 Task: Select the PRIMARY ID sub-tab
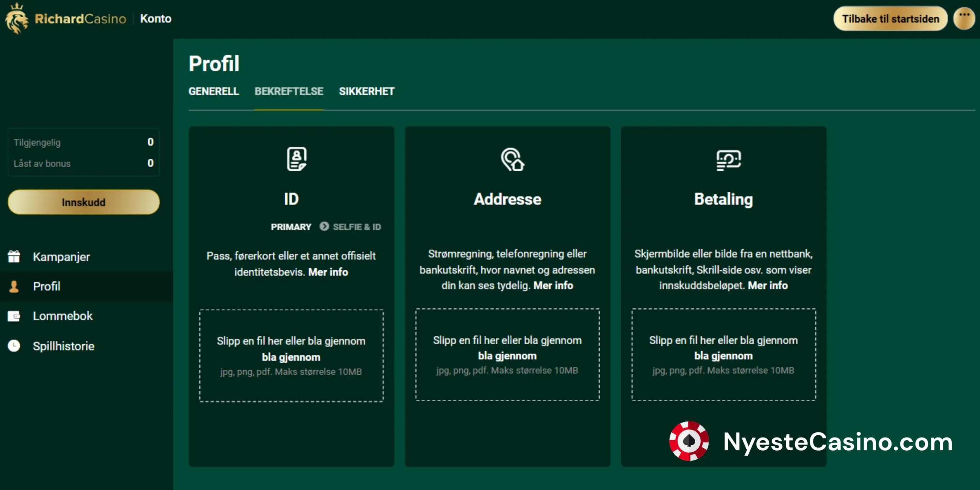[291, 227]
